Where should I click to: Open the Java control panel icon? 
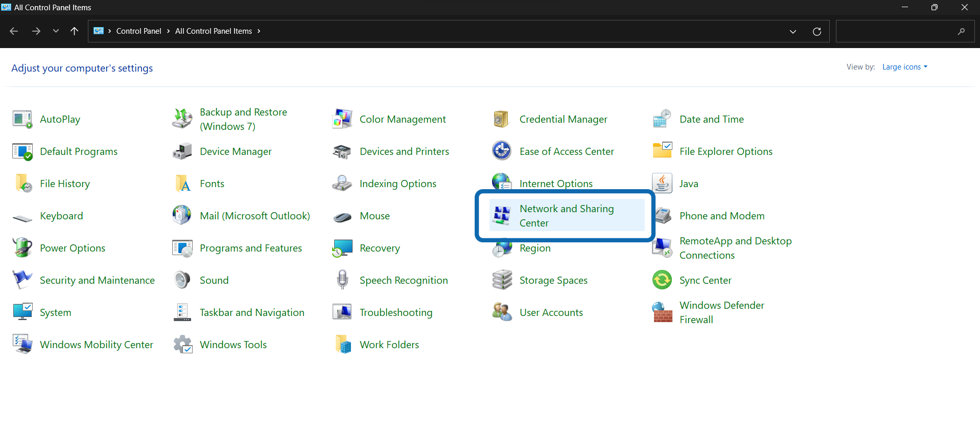[662, 184]
